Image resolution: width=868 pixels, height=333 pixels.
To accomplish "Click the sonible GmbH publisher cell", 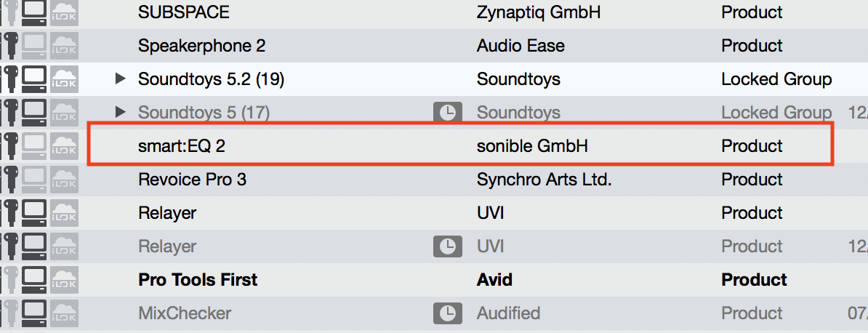I will coord(532,146).
